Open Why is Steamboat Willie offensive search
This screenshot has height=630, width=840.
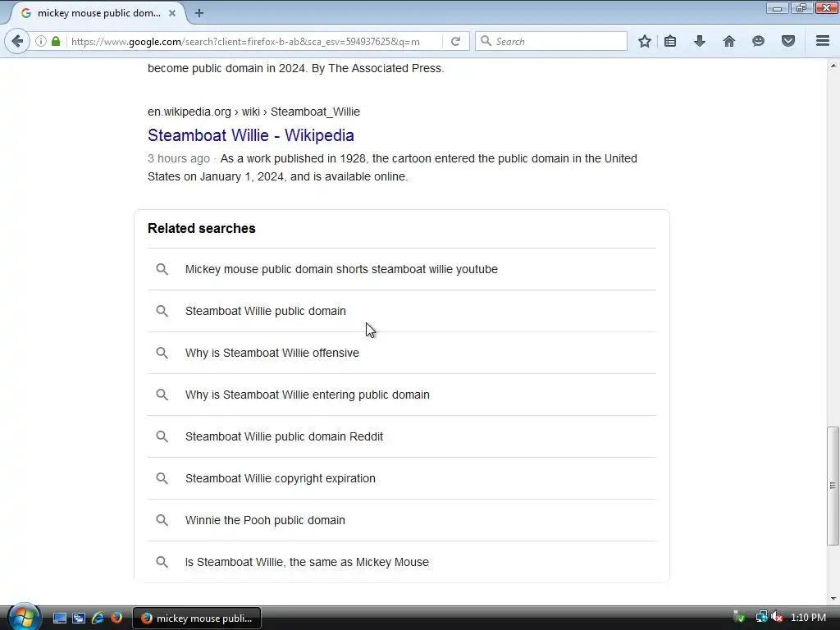pyautogui.click(x=402, y=353)
